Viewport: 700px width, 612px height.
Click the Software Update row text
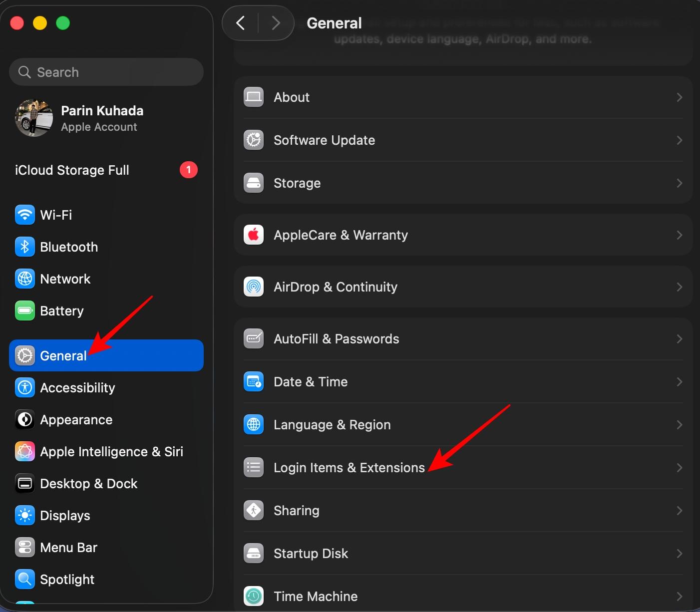pyautogui.click(x=325, y=140)
